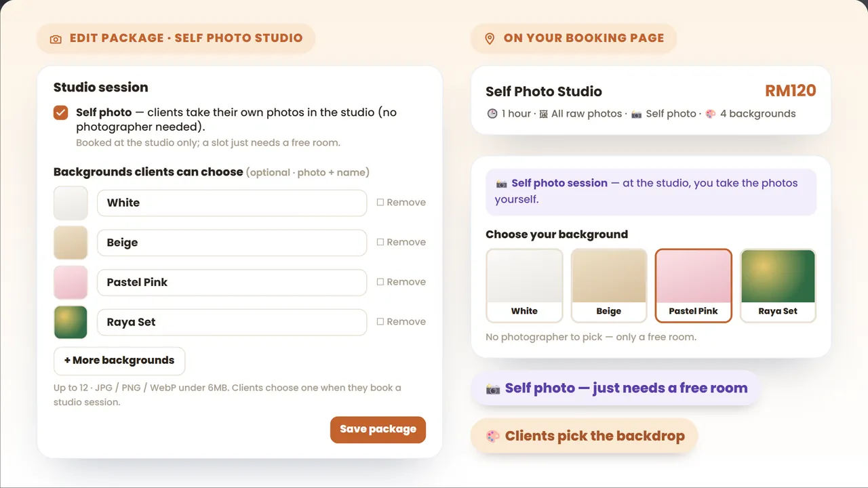This screenshot has height=488, width=868.
Task: Click the clock icon next to 1 hour
Action: pyautogui.click(x=492, y=114)
